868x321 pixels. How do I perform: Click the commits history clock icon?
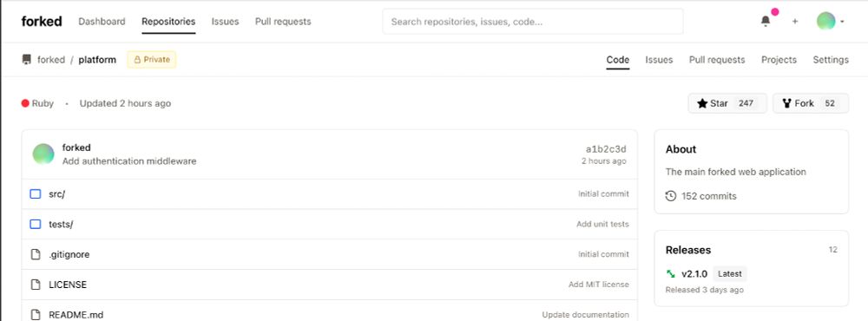click(671, 196)
